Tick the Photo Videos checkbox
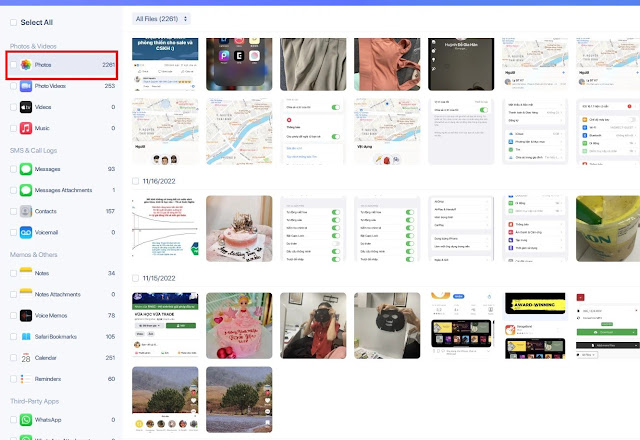Image resolution: width=640 pixels, height=440 pixels. (13, 86)
